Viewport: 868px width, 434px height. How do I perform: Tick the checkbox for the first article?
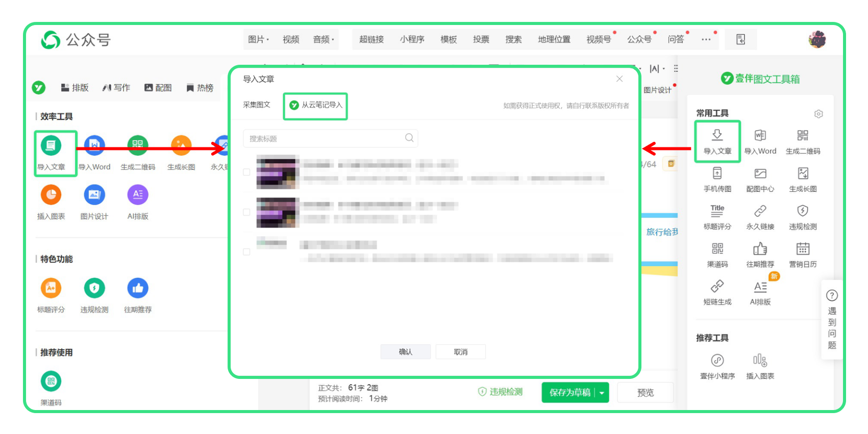[246, 172]
